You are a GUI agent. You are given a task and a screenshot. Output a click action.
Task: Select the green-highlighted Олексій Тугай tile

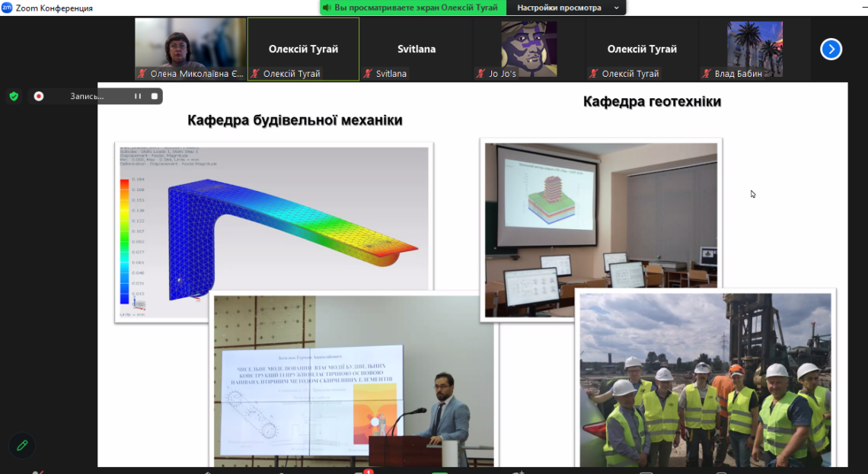tap(303, 44)
